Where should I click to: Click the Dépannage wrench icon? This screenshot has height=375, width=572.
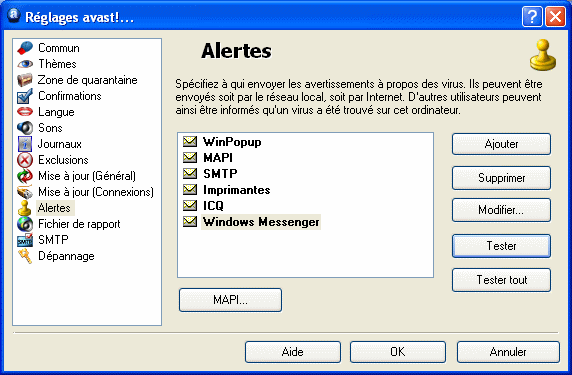pyautogui.click(x=25, y=256)
